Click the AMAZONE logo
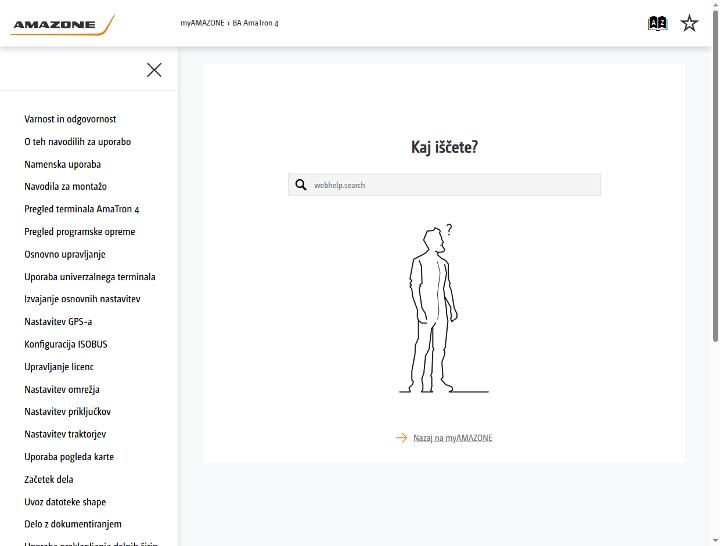Viewport: 720px width, 546px height. tap(63, 25)
